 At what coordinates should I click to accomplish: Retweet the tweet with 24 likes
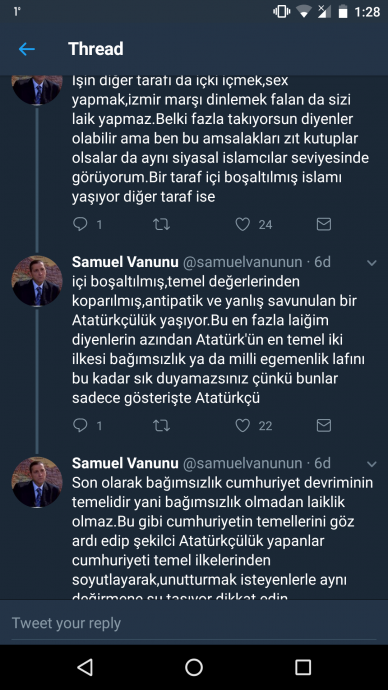pos(161,224)
